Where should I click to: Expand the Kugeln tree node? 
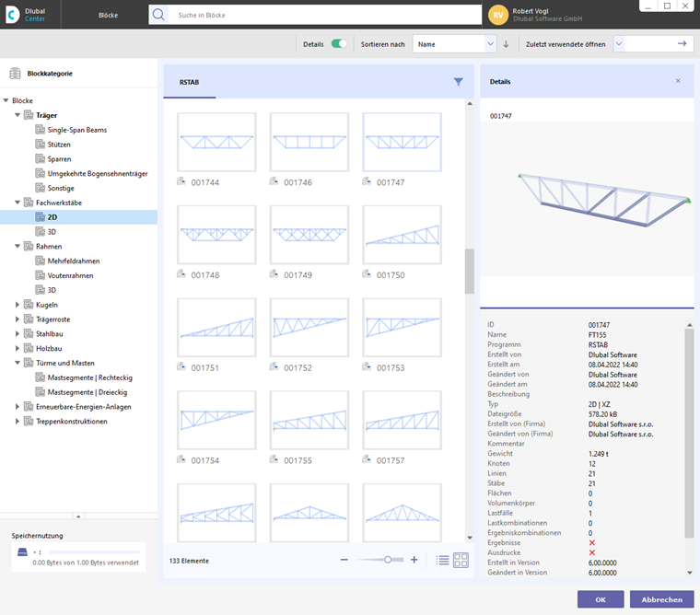click(17, 305)
